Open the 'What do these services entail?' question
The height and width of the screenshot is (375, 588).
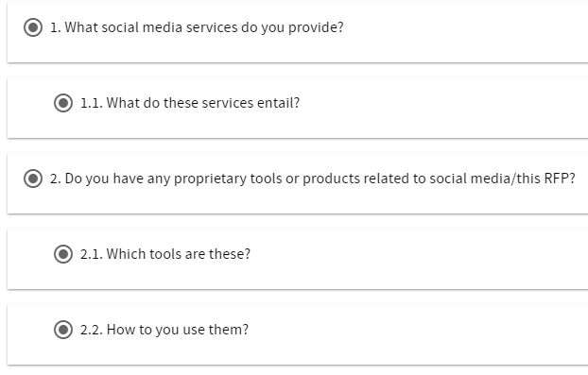tap(203, 103)
